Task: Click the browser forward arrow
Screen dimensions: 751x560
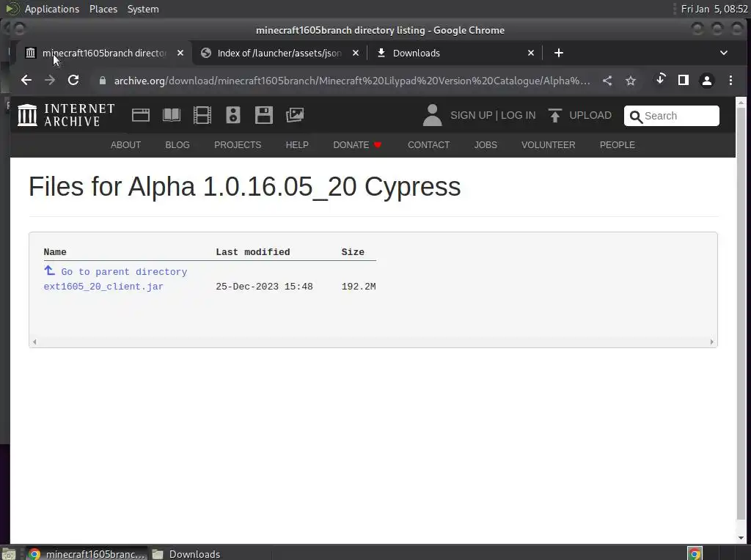Action: [50, 80]
